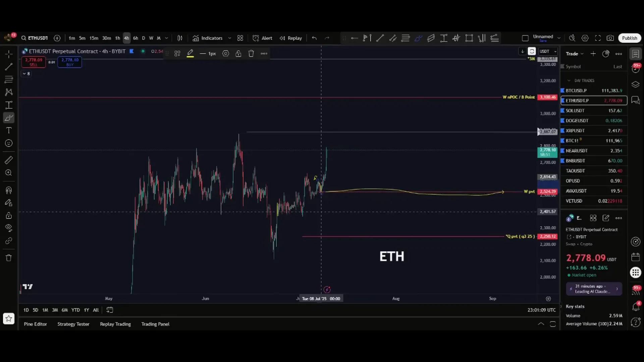Open the chart patterns tool
This screenshot has width=644, height=362.
[9, 92]
